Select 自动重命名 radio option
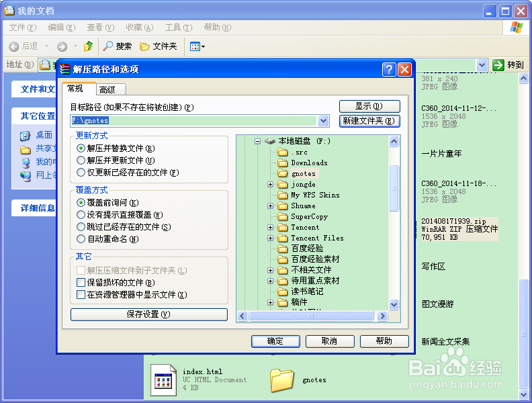This screenshot has width=532, height=403. [81, 239]
